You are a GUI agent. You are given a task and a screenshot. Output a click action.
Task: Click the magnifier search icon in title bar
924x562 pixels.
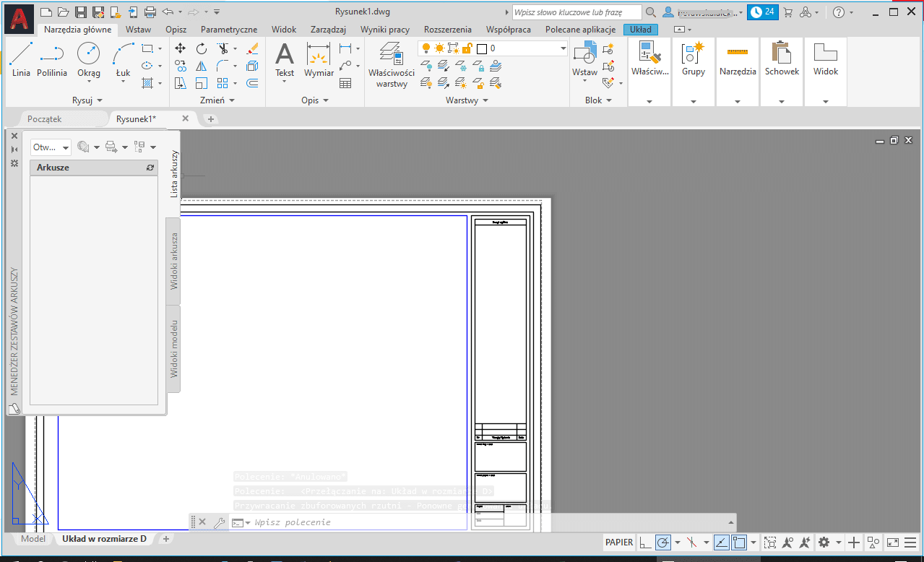click(x=651, y=12)
